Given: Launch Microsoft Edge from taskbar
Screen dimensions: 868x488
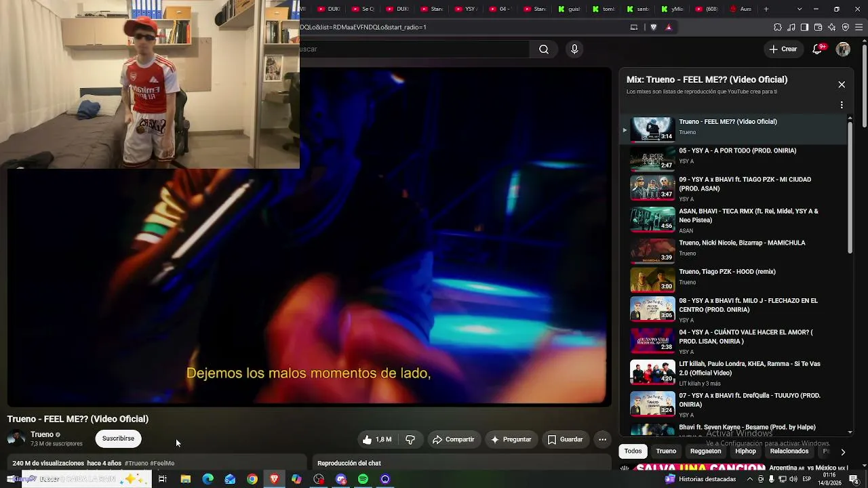Looking at the screenshot, I should tap(208, 479).
